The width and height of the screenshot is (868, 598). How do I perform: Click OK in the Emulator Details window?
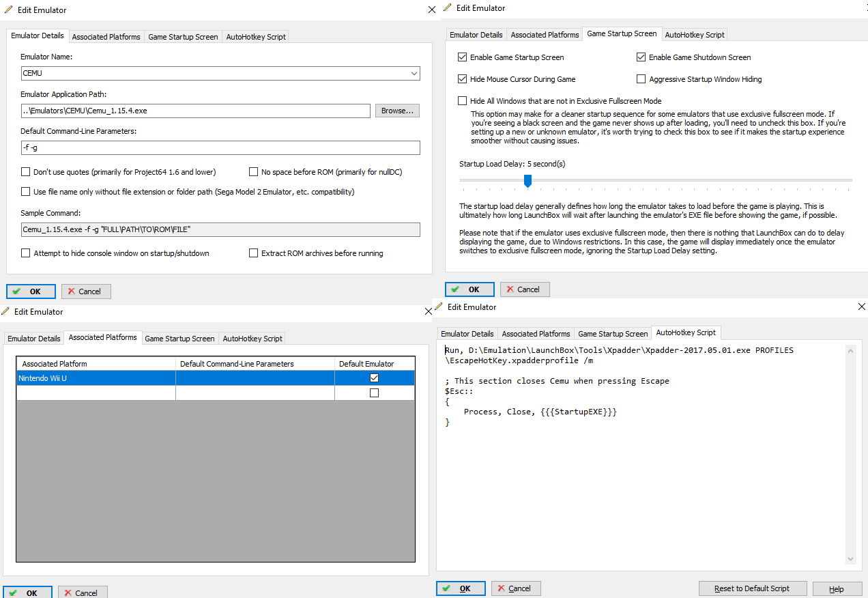point(31,291)
